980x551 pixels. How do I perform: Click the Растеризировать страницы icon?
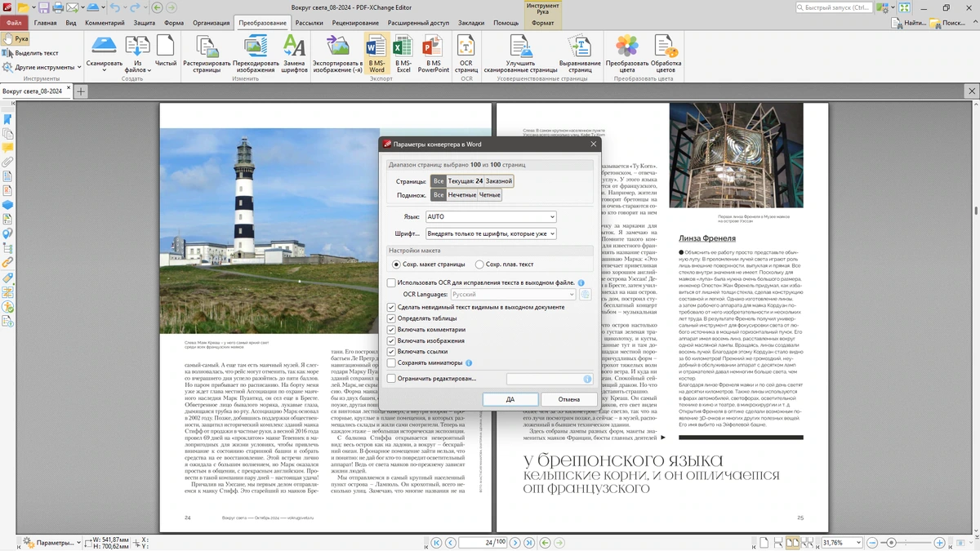point(207,45)
